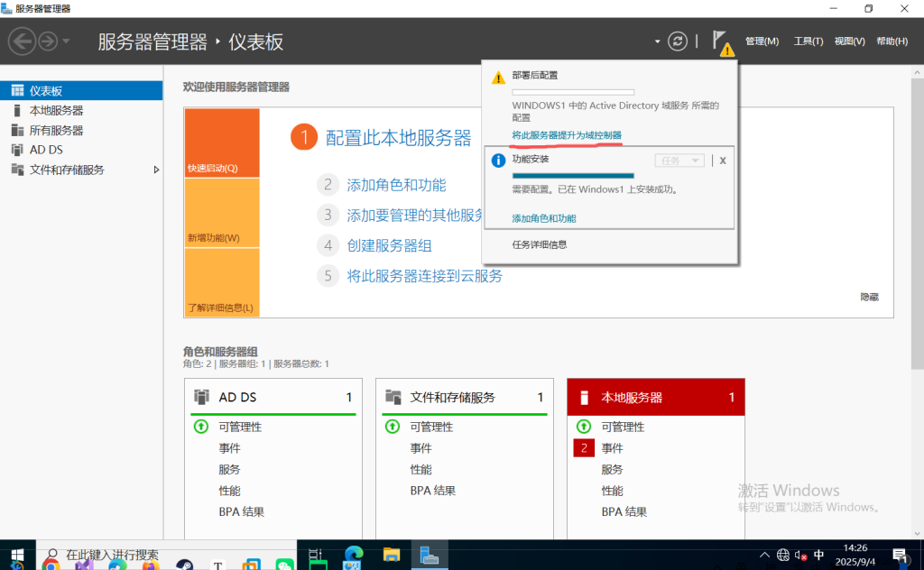The width and height of the screenshot is (924, 570).
Task: Click 添加角色和功能 link in notification
Action: [543, 218]
